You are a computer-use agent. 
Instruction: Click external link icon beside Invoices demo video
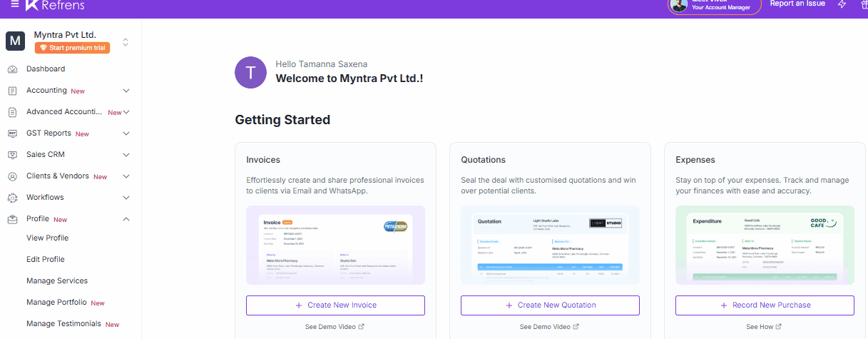click(x=361, y=327)
